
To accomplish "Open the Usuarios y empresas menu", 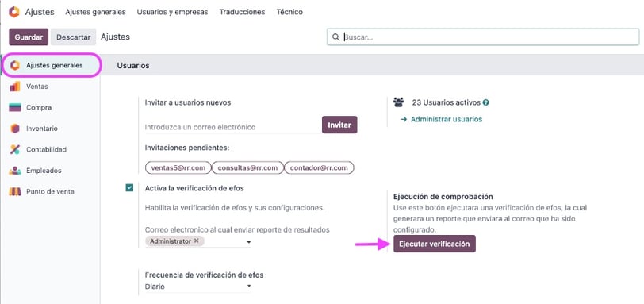I will pyautogui.click(x=173, y=12).
